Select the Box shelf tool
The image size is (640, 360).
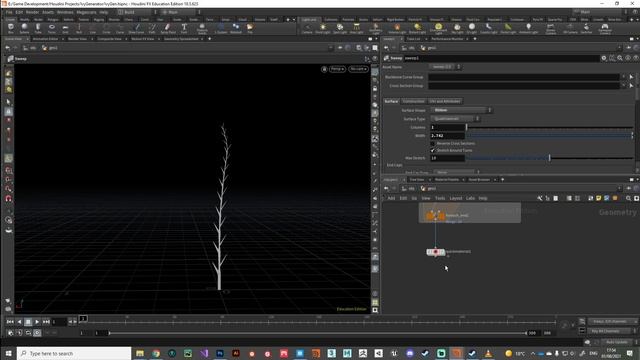pos(11,28)
